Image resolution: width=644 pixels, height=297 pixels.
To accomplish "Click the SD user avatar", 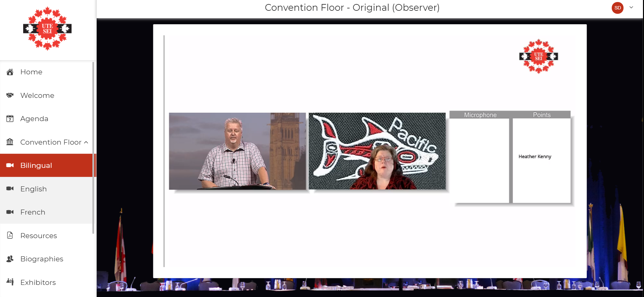I will [617, 8].
